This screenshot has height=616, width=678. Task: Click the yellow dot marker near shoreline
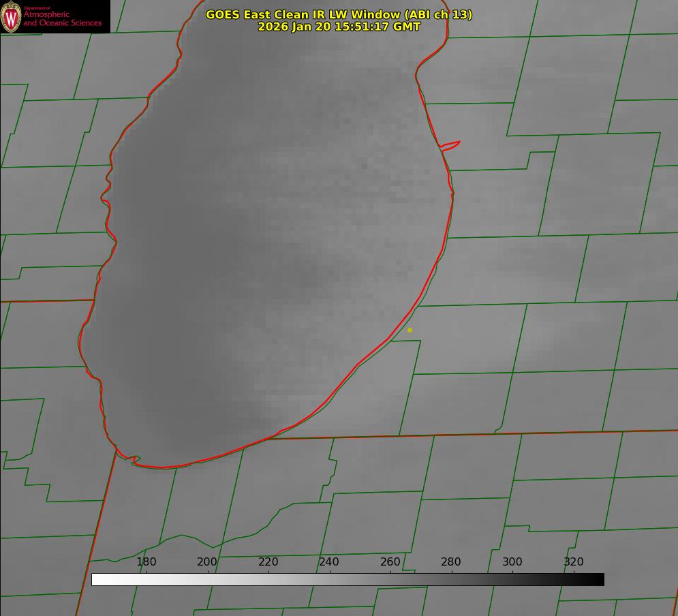410,330
